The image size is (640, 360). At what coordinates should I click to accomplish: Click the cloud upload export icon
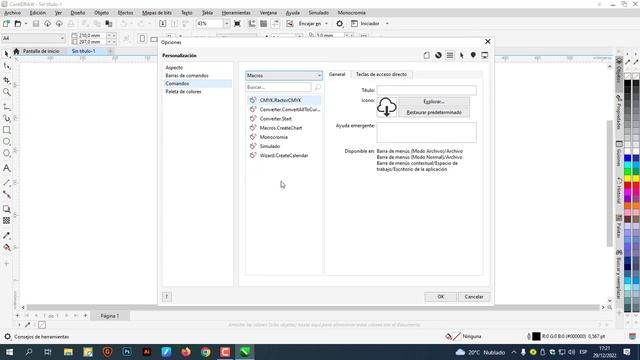pyautogui.click(x=59, y=24)
